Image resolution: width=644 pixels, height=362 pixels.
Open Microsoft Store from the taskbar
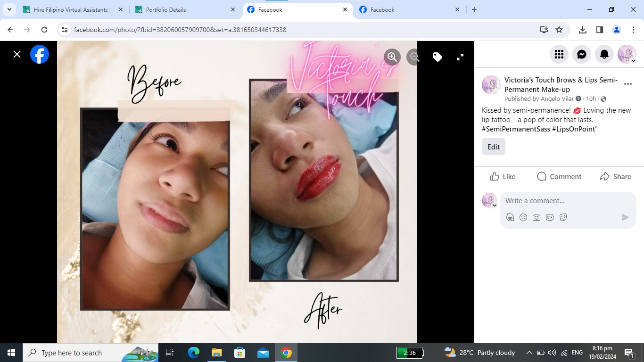coord(240,353)
